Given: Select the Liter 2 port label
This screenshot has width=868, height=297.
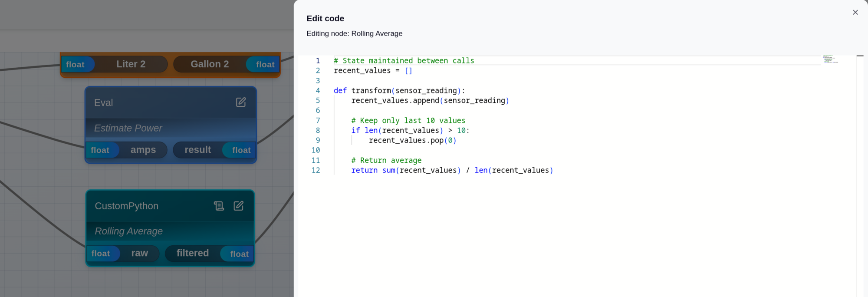Looking at the screenshot, I should pyautogui.click(x=131, y=64).
